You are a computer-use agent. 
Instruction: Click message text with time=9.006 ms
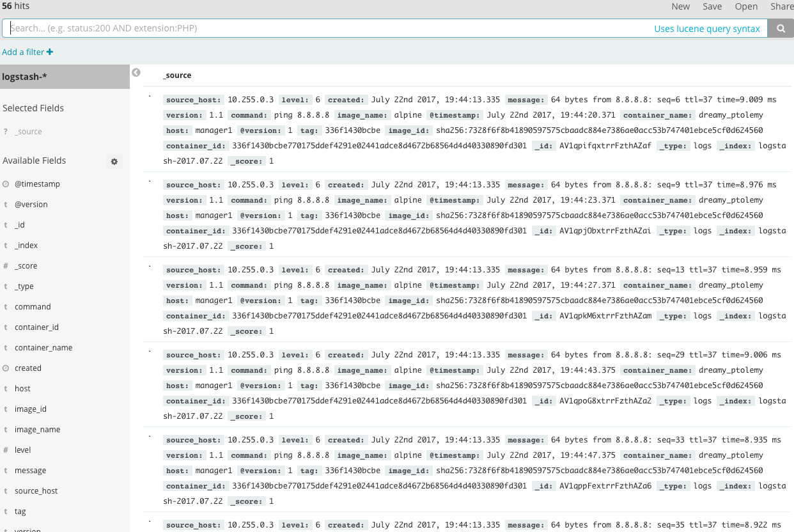[x=666, y=355]
